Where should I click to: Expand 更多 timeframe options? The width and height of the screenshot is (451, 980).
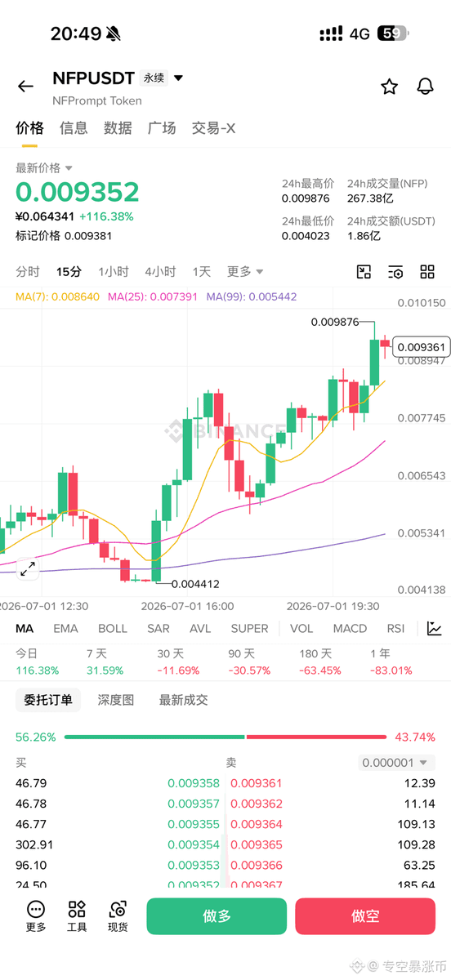point(245,272)
